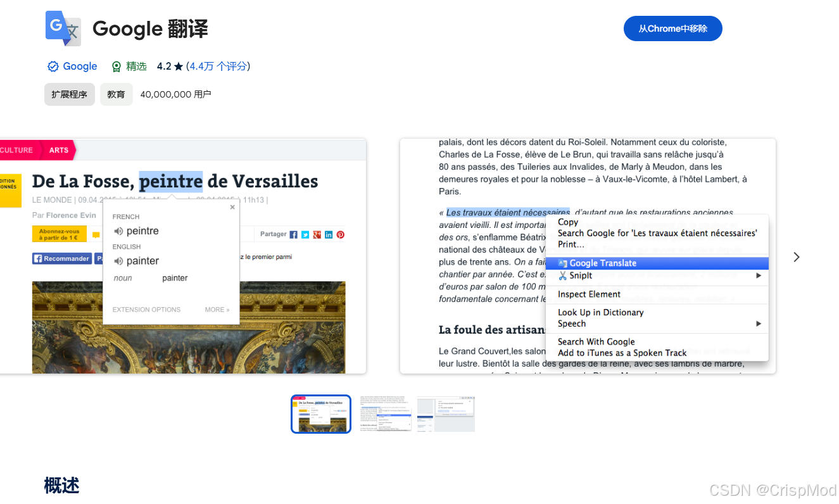Select the third carousel thumbnail
This screenshot has height=504, width=839.
(446, 414)
